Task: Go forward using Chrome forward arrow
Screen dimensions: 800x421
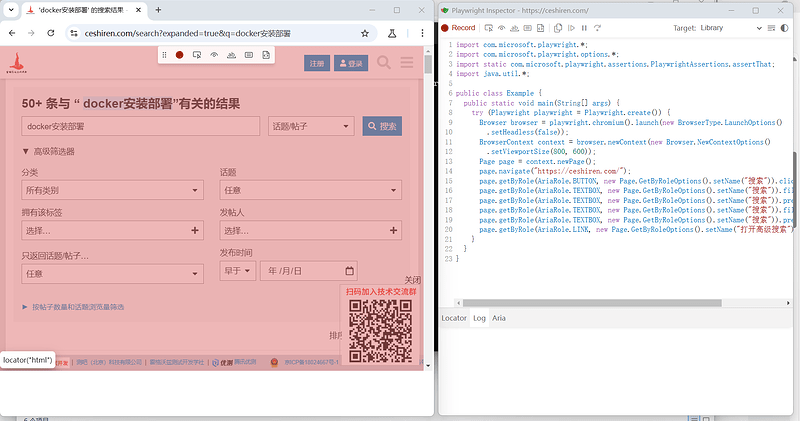Action: tap(31, 33)
